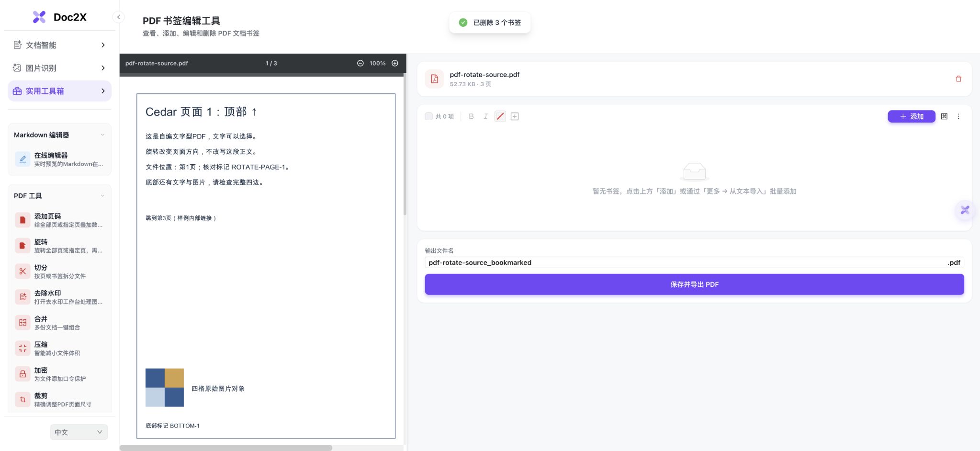The image size is (980, 451).
Task: Open the keyboard shortcuts icon next to 添加
Action: (944, 116)
